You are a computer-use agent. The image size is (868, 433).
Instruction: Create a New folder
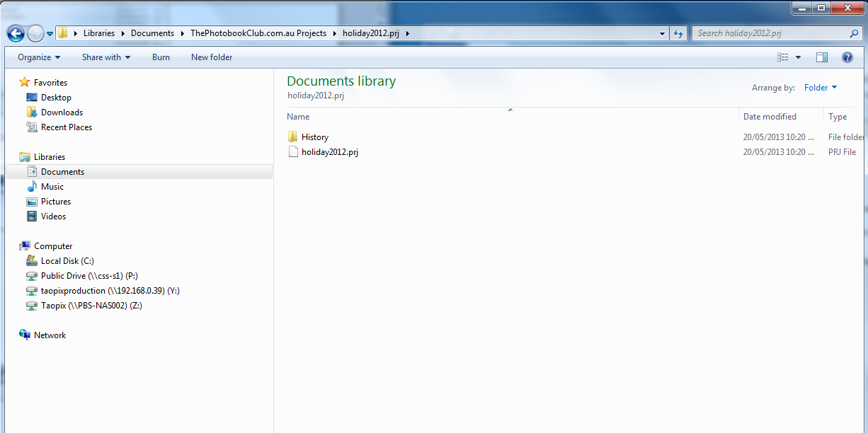(212, 57)
